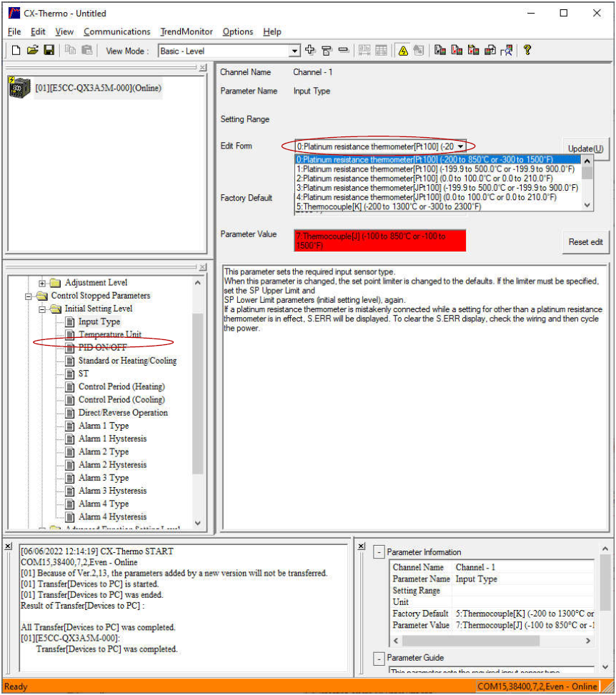The height and width of the screenshot is (695, 616).
Task: Click the magnifier compare toolbar icon
Action: coord(507,51)
